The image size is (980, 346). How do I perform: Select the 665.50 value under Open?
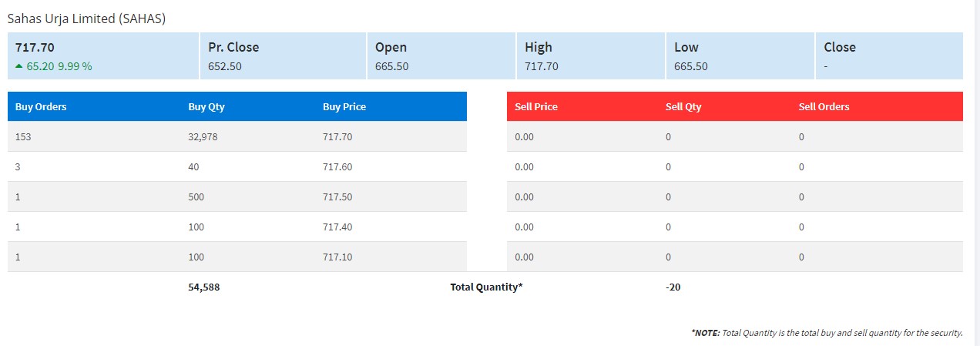coord(391,66)
